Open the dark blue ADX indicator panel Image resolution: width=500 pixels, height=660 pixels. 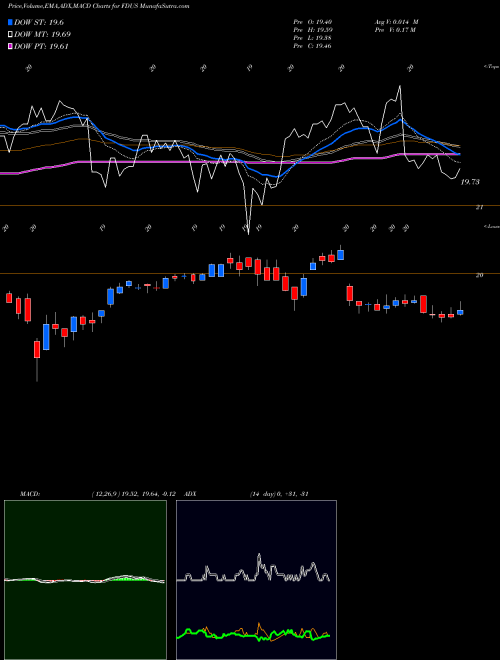point(256,580)
